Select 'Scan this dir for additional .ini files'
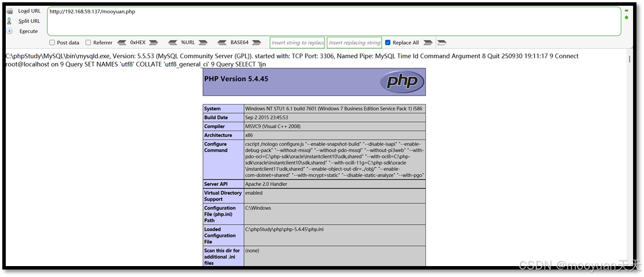644x277 pixels. pos(222,257)
